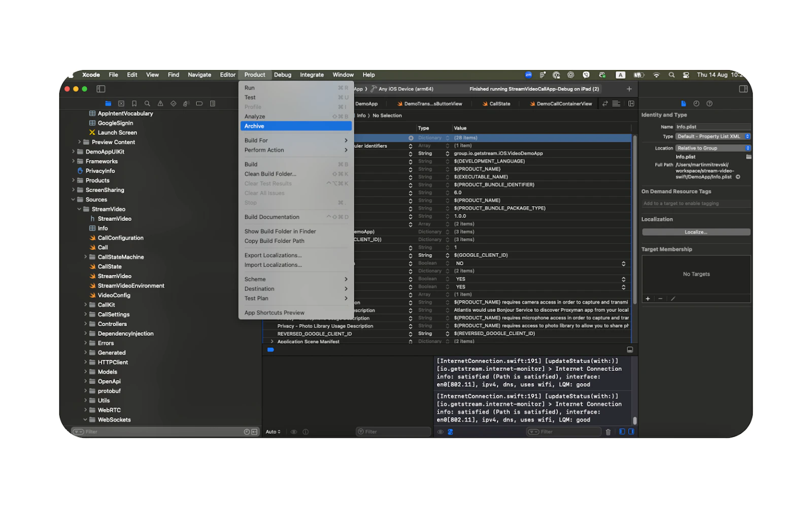Screen dimensions: 812x508
Task: Click the trash icon to clear console
Action: (608, 432)
